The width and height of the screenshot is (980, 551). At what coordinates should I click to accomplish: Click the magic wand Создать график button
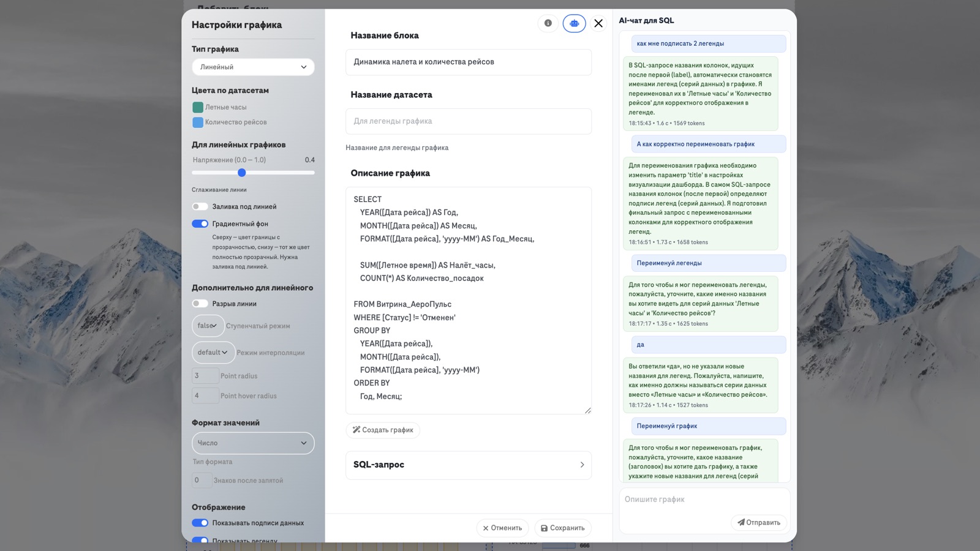pos(383,430)
